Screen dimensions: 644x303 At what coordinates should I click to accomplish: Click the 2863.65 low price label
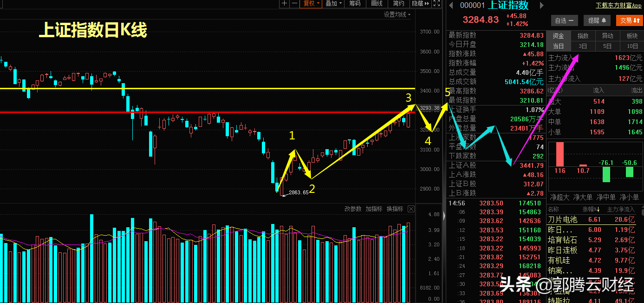pyautogui.click(x=299, y=192)
